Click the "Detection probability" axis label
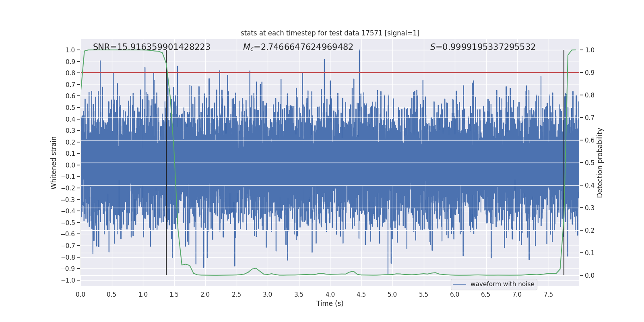 600,163
